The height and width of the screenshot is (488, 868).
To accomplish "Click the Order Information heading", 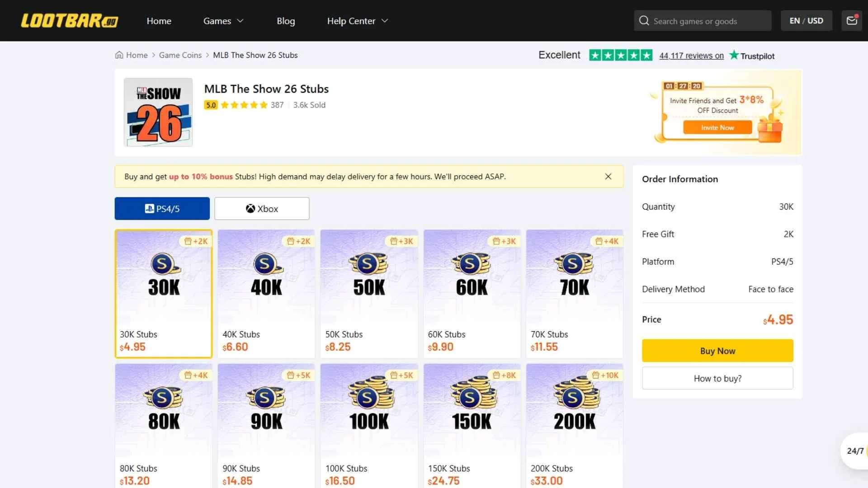I will coord(680,179).
